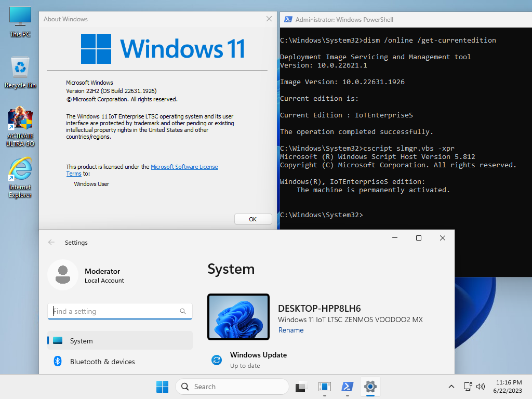Click 'Windows User' licensee text
The height and width of the screenshot is (399, 532).
pyautogui.click(x=91, y=184)
